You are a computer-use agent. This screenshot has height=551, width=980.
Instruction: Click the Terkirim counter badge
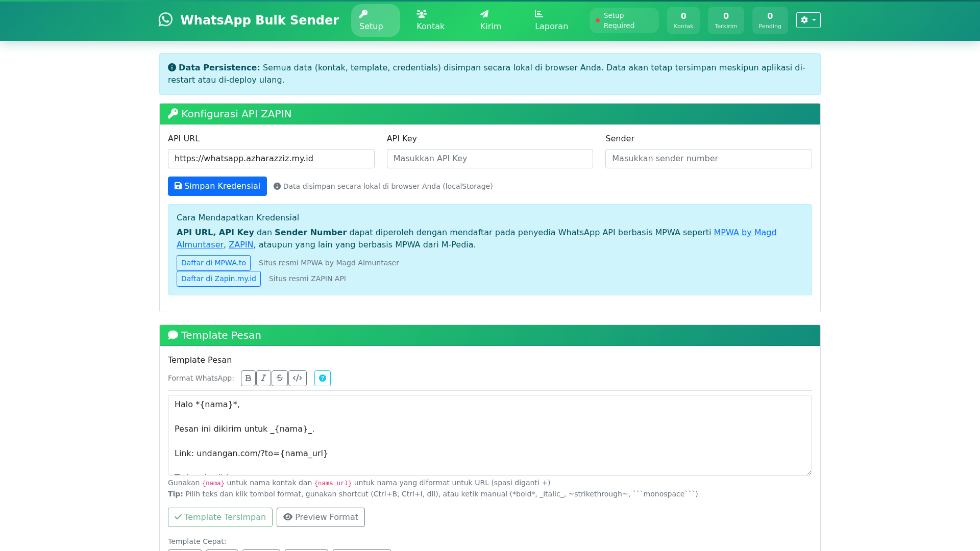click(726, 20)
